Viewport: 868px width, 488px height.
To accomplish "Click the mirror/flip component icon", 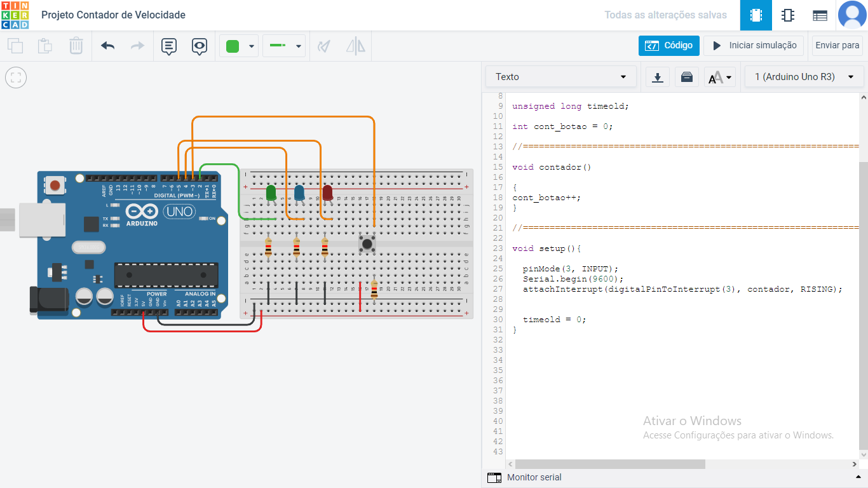I will coord(355,46).
